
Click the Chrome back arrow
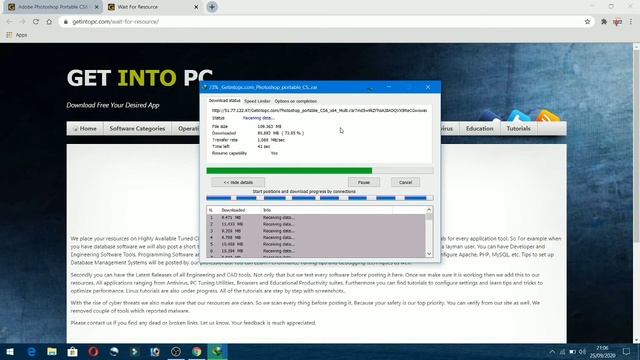pyautogui.click(x=9, y=22)
